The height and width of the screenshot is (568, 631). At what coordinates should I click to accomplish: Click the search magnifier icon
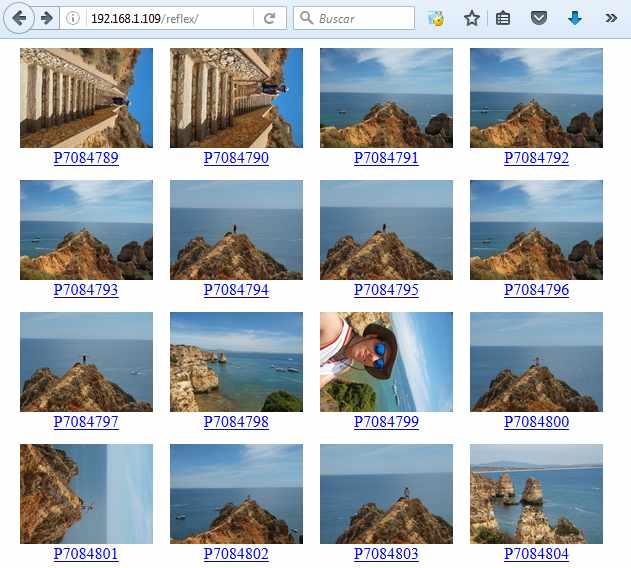pos(307,18)
